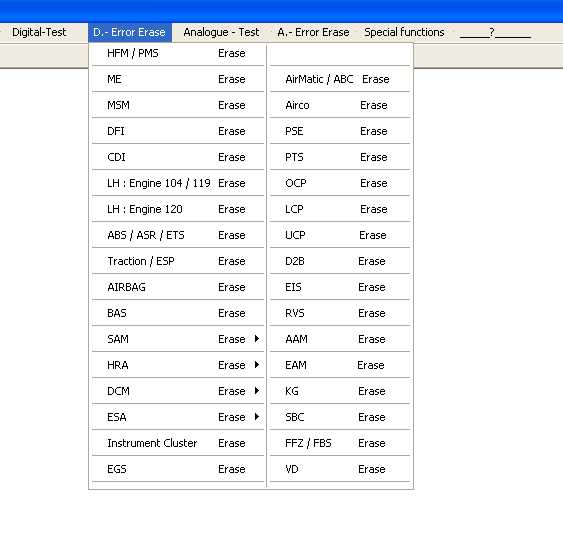563x539 pixels.
Task: Select AirMatic / ABC Erase entry
Action: click(340, 79)
